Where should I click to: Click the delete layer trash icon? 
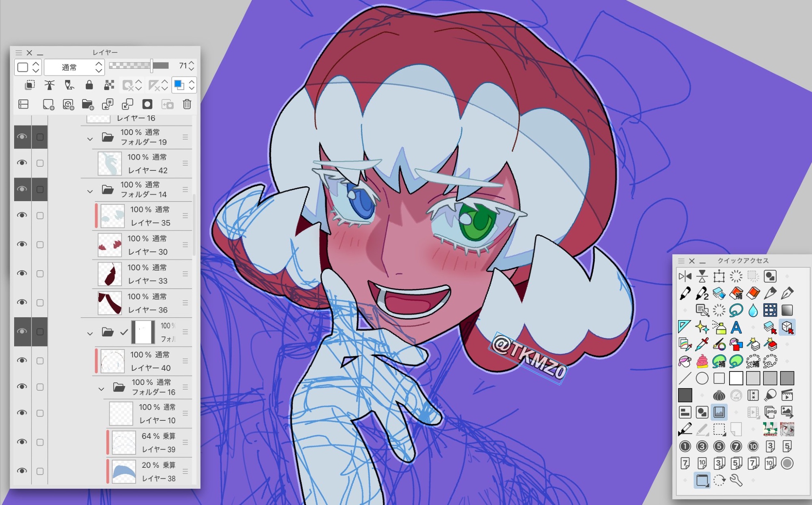(x=187, y=104)
